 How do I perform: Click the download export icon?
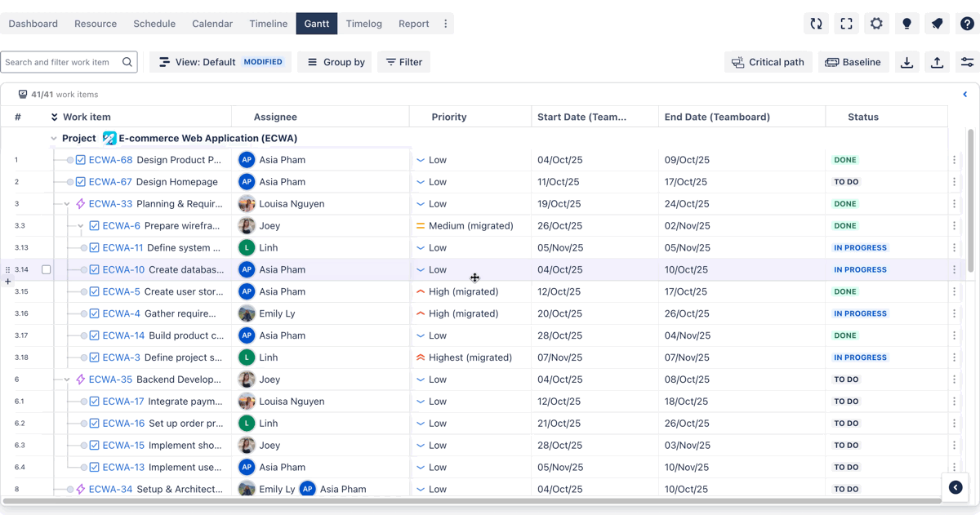click(x=906, y=62)
